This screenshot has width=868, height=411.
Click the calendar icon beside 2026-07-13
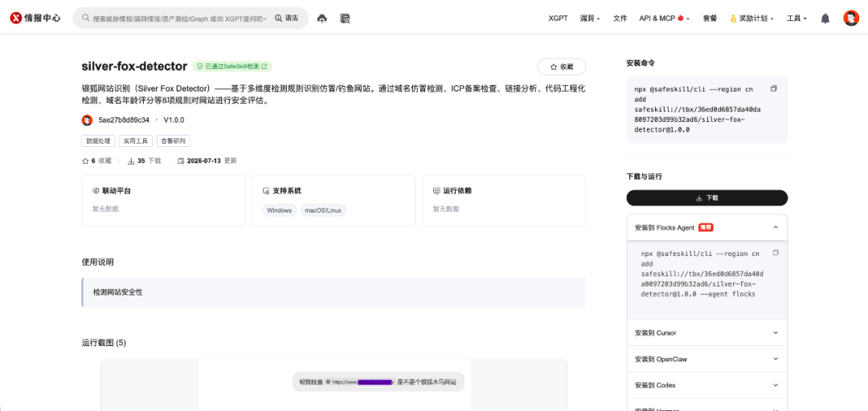point(181,161)
